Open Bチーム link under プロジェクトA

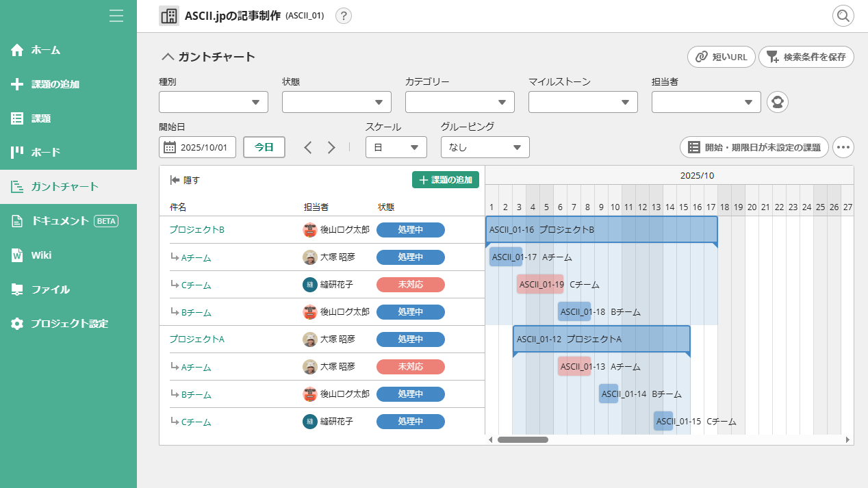pos(196,395)
